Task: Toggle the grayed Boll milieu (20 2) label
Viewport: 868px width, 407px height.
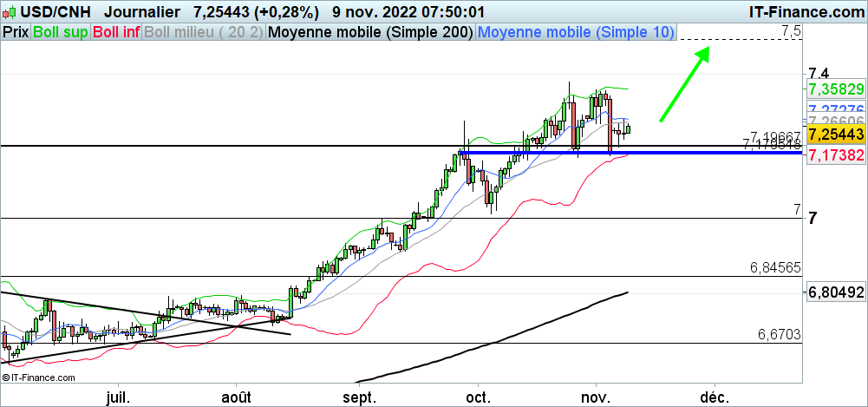Action: (204, 32)
